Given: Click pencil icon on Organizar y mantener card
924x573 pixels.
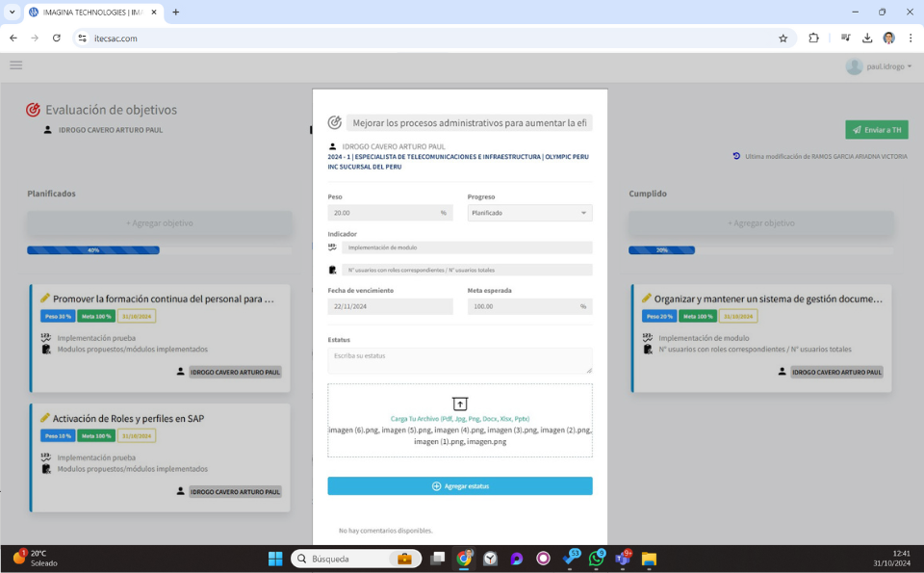Looking at the screenshot, I should pyautogui.click(x=647, y=299).
